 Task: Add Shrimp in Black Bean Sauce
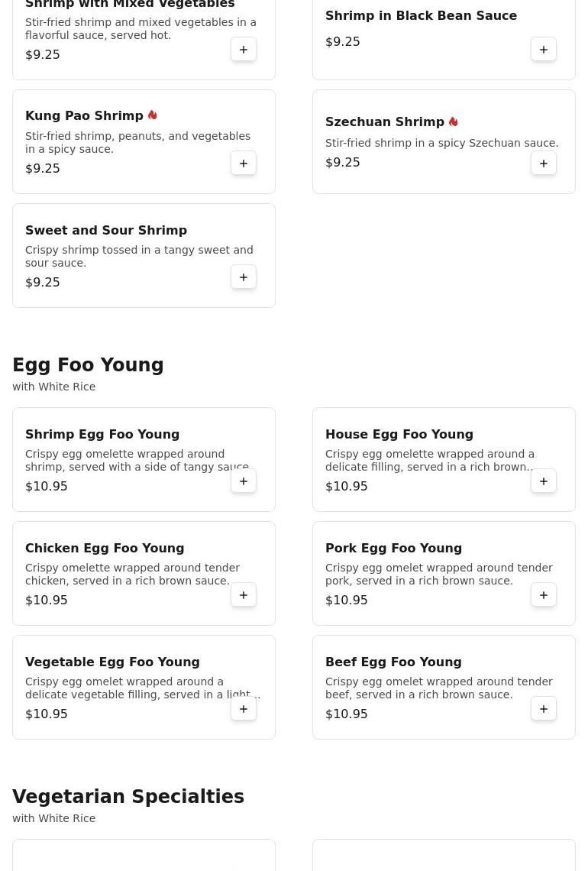pos(544,50)
